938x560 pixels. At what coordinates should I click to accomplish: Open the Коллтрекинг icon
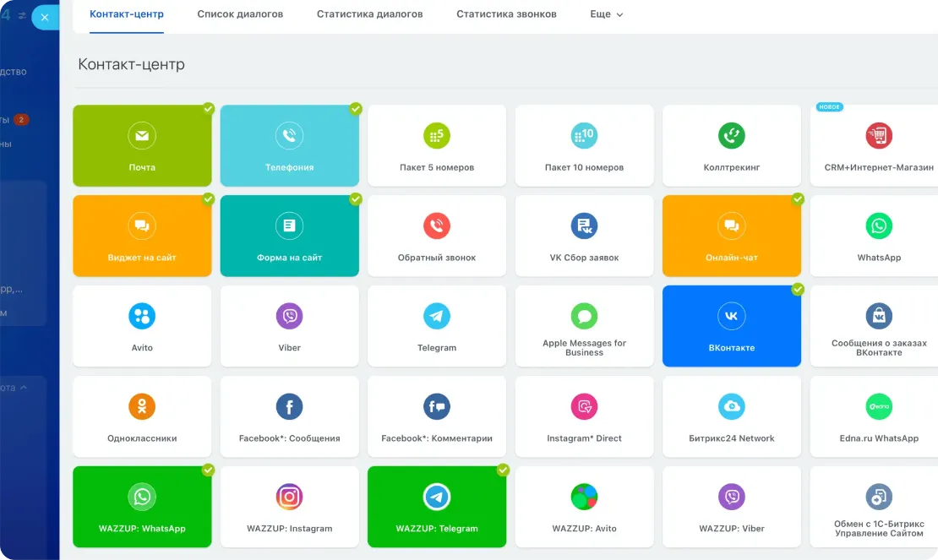(x=732, y=136)
